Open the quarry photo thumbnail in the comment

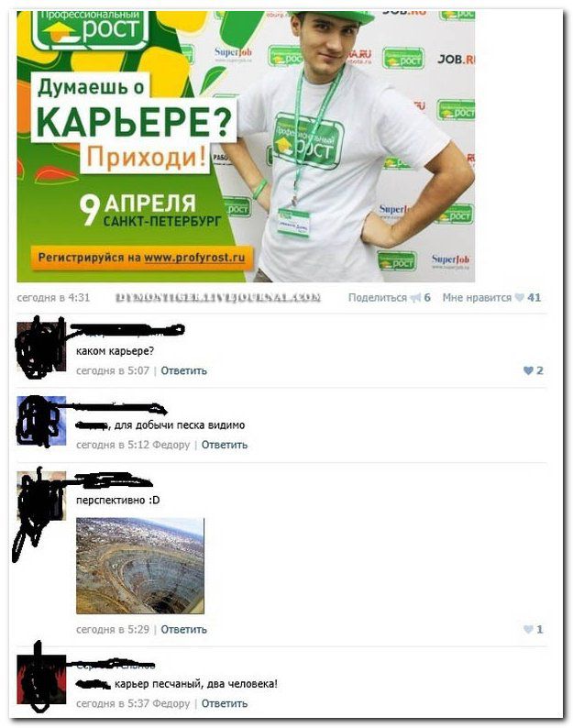click(139, 566)
